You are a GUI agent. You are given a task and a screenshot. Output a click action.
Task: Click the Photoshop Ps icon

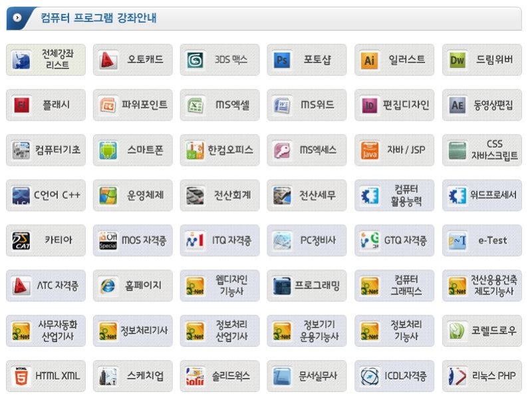click(x=282, y=60)
